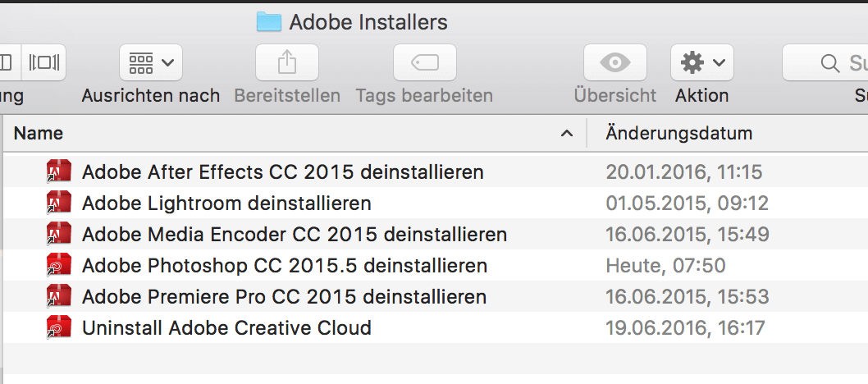Image resolution: width=868 pixels, height=384 pixels.
Task: Select the Premiere Pro uninstaller icon
Action: point(59,296)
